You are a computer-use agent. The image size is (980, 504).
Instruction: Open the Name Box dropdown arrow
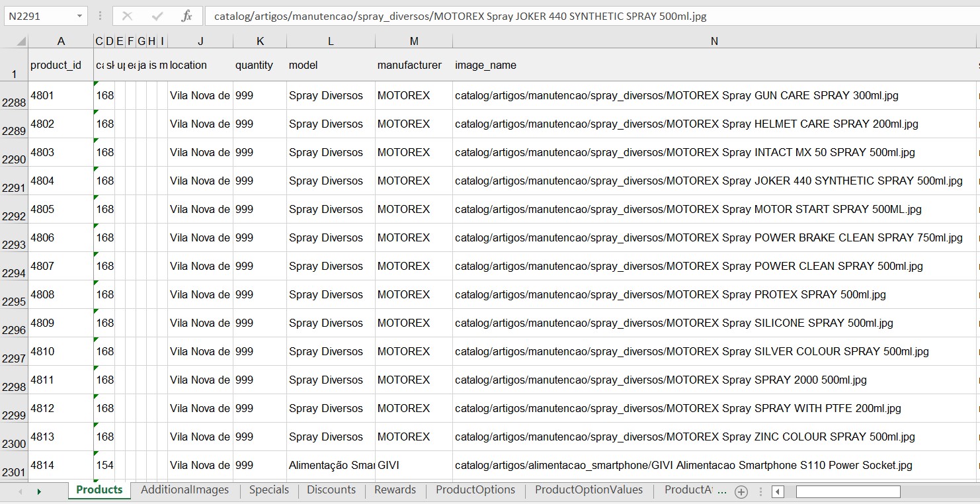tap(80, 16)
